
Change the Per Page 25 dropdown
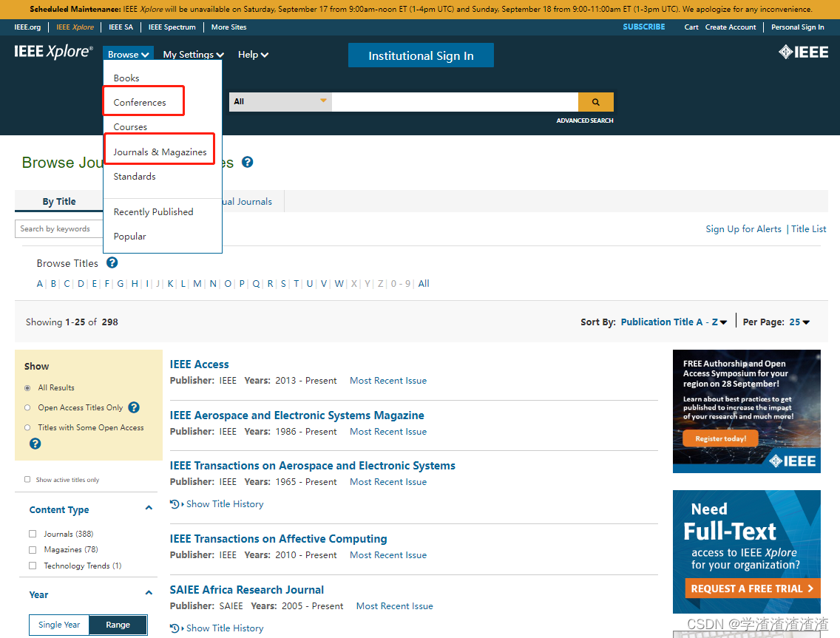click(x=799, y=322)
